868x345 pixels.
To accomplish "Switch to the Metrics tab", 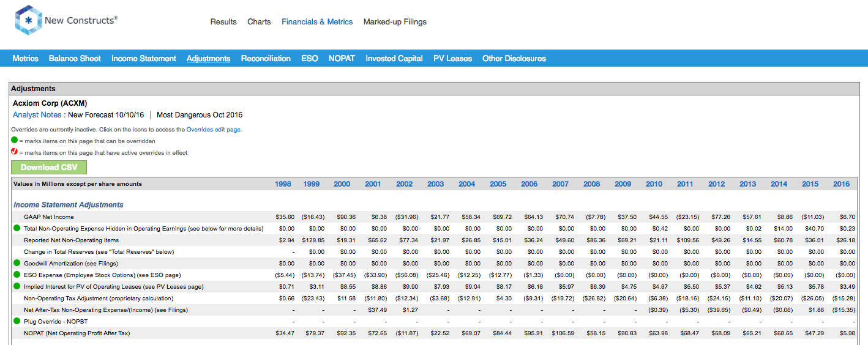I will pos(26,59).
